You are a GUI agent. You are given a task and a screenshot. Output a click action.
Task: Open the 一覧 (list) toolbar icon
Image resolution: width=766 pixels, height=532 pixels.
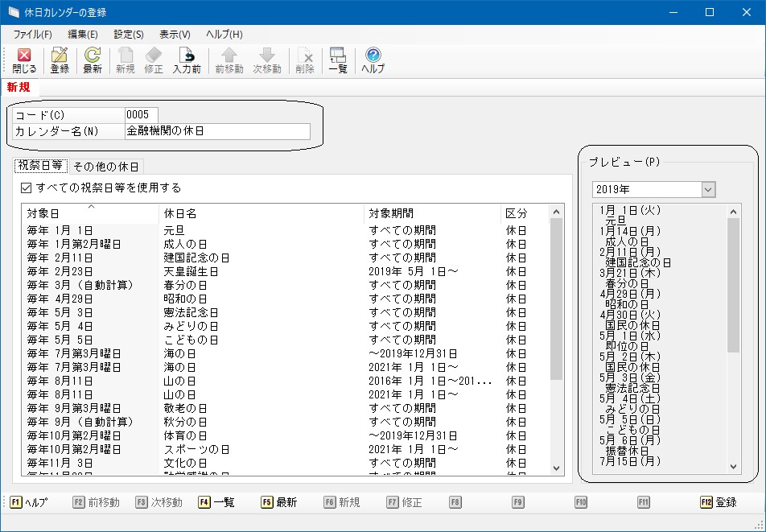click(x=338, y=60)
